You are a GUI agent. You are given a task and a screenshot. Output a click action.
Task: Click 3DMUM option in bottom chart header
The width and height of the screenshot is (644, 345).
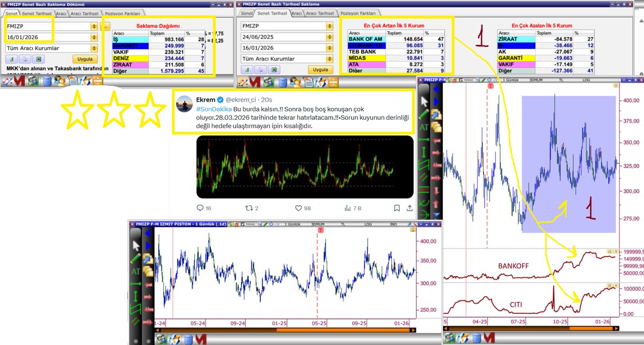tap(318, 224)
